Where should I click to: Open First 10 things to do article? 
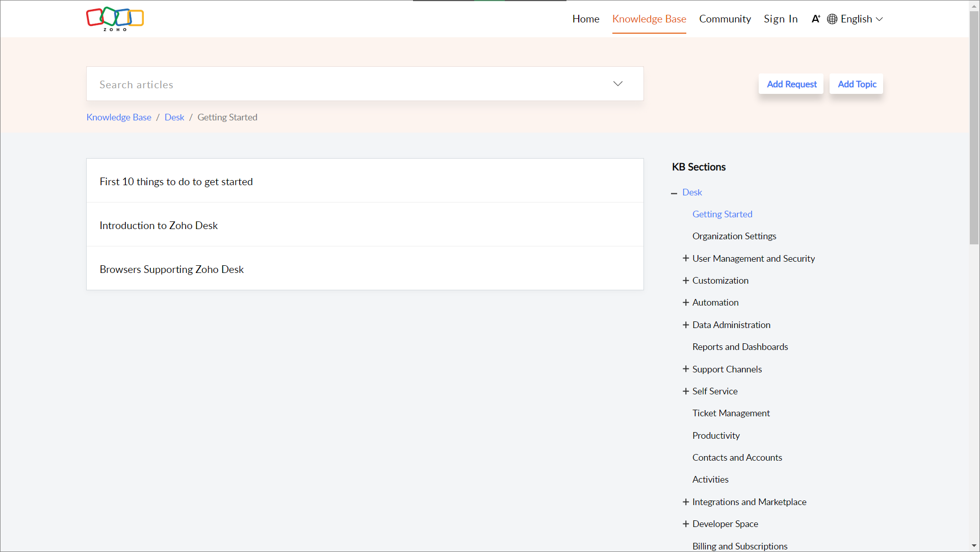(x=365, y=181)
